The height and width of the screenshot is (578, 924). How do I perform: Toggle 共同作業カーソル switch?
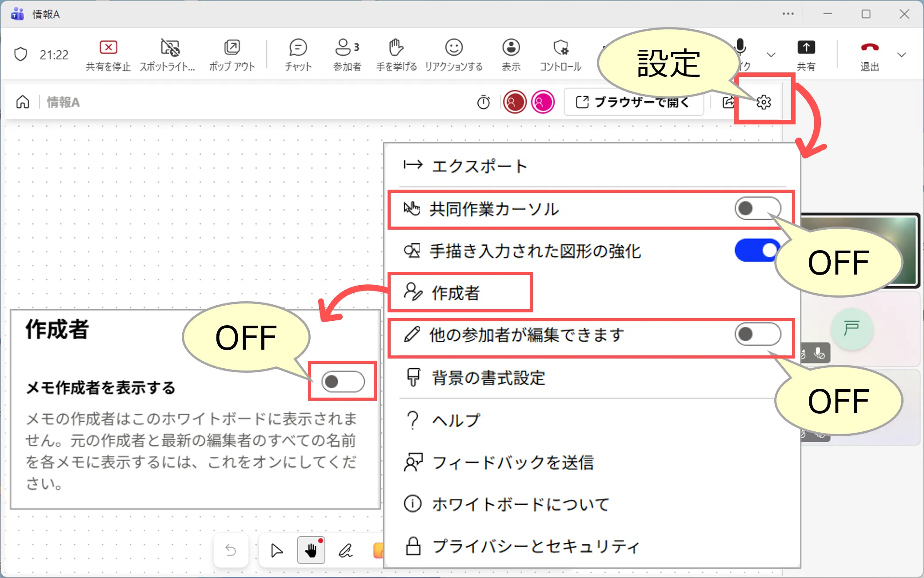[757, 208]
